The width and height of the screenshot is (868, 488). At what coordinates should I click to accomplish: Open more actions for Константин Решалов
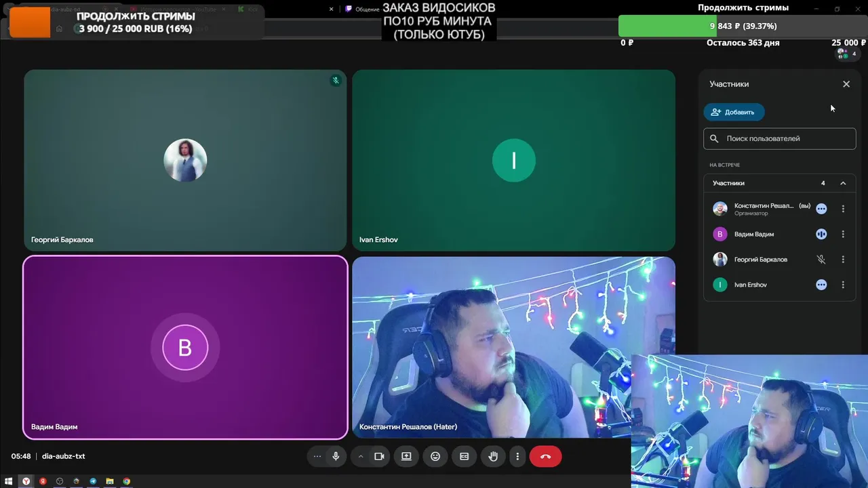[843, 209]
